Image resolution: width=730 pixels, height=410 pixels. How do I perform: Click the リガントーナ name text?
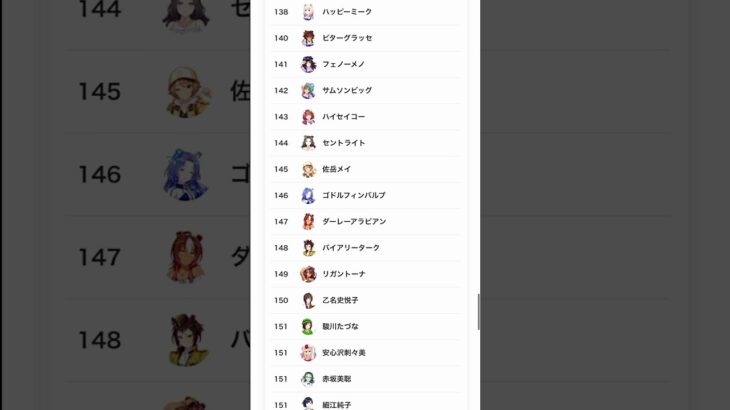(344, 274)
